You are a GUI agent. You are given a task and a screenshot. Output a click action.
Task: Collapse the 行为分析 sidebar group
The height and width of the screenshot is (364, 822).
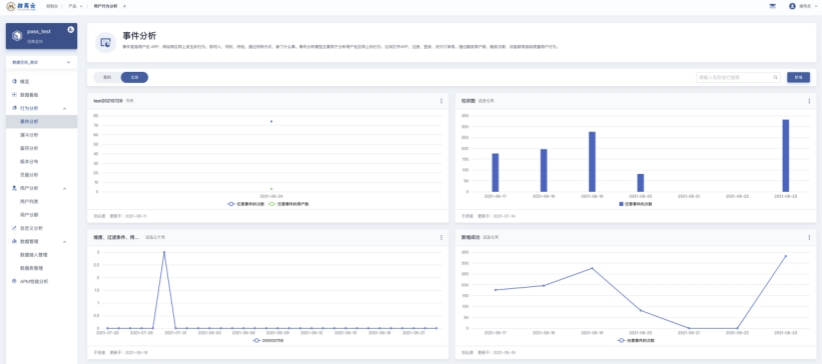click(64, 108)
